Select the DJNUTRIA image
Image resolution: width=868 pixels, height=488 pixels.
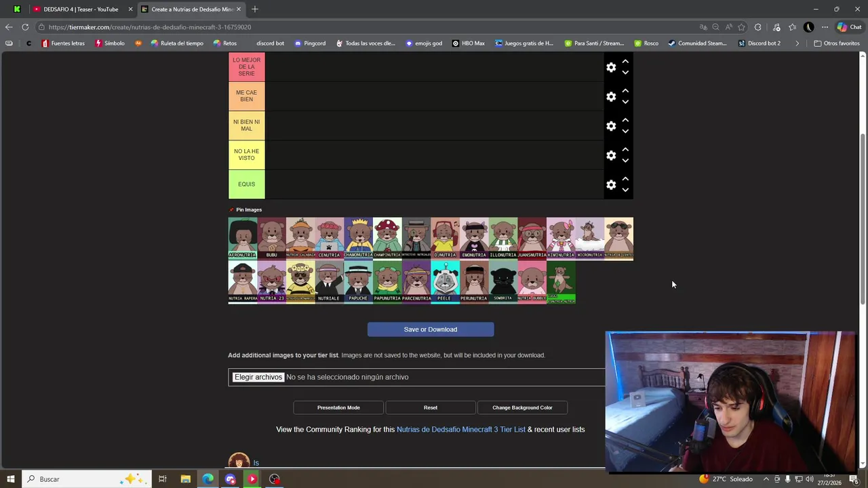[x=445, y=238]
